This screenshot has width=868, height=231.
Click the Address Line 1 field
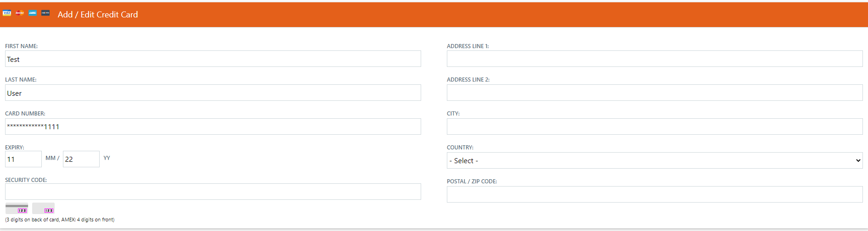654,59
